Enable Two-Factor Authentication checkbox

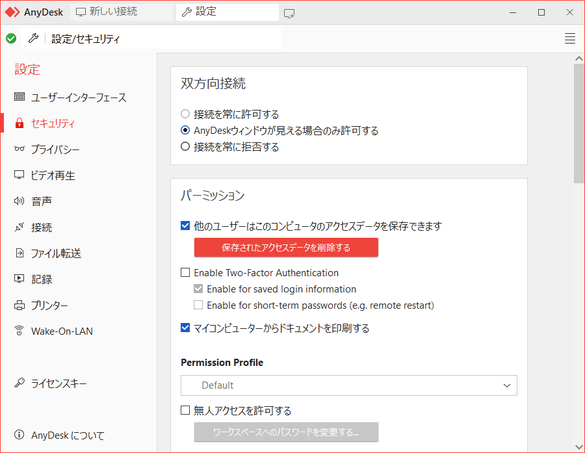point(185,272)
